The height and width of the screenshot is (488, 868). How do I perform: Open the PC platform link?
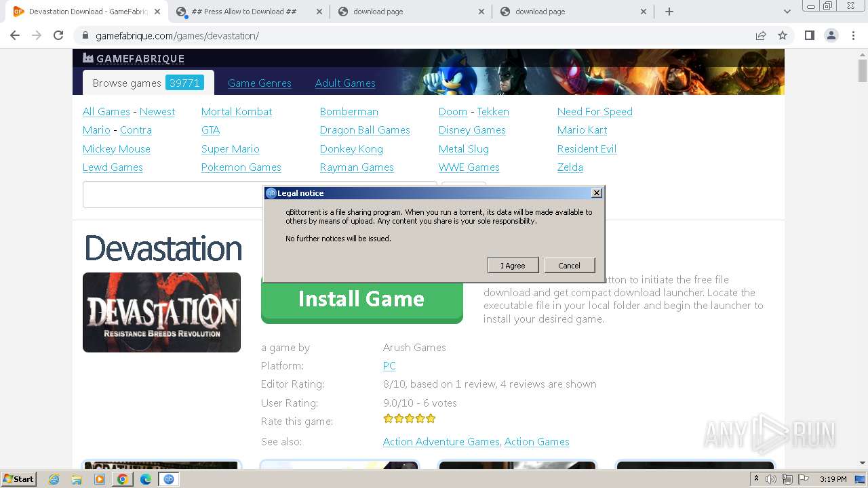click(389, 366)
